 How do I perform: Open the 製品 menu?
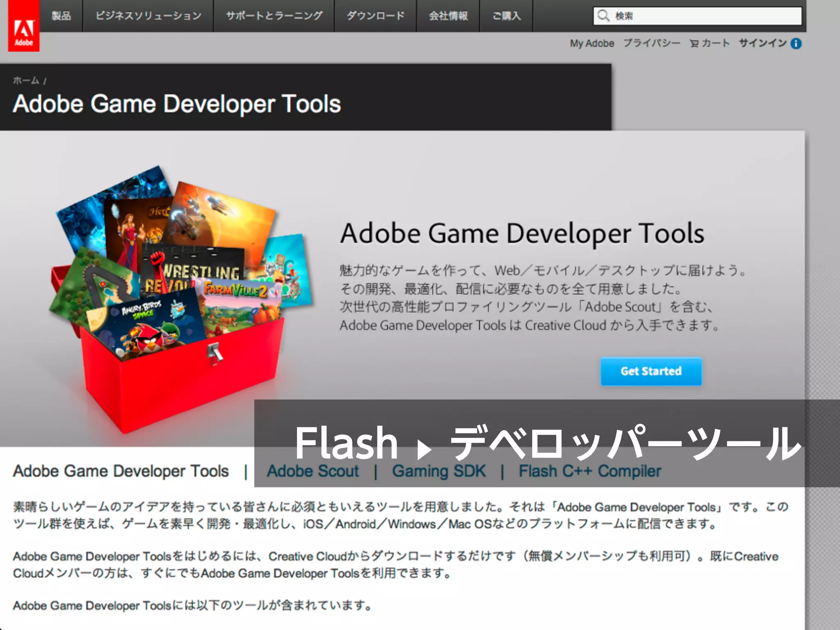click(x=61, y=16)
